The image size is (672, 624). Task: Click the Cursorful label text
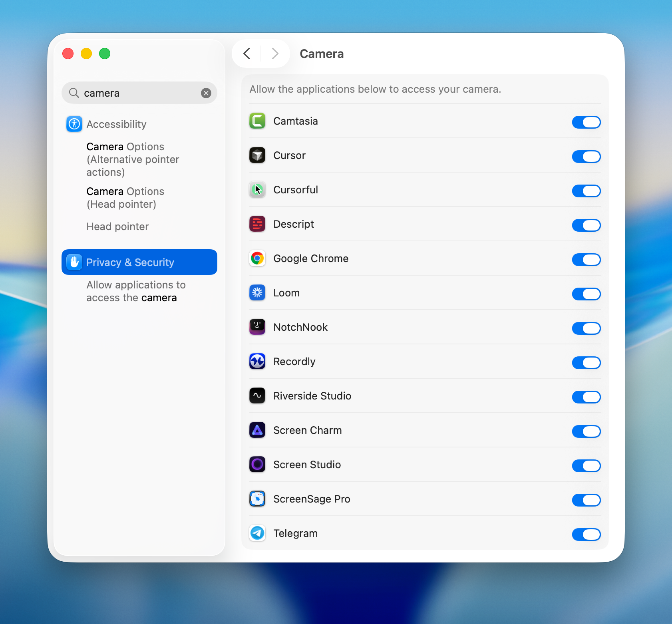296,190
